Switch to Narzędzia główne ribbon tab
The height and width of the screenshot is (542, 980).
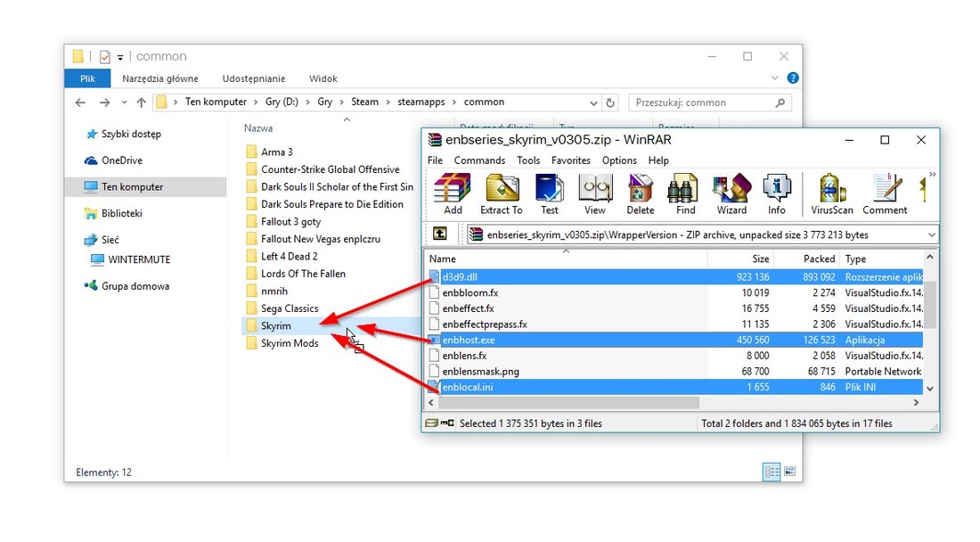[160, 78]
